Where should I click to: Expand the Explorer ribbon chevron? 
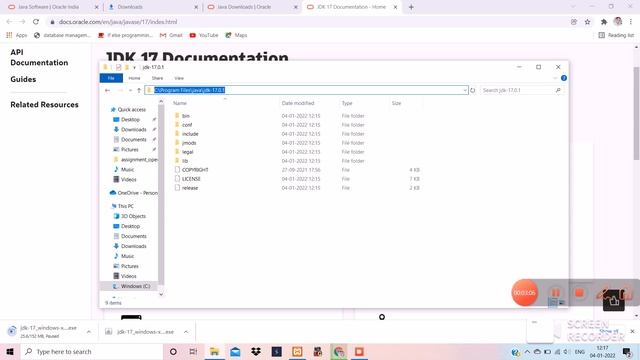(x=555, y=78)
